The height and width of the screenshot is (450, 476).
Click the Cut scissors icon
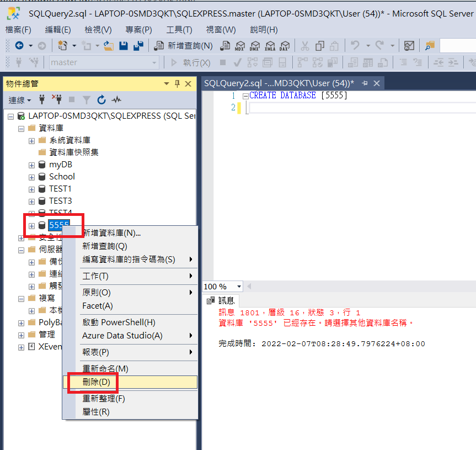[305, 46]
